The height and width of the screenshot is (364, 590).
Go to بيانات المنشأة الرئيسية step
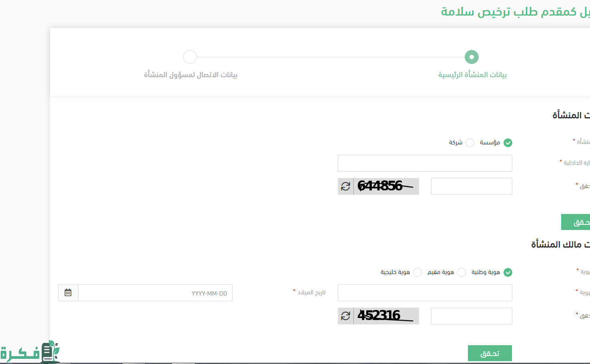click(x=472, y=57)
